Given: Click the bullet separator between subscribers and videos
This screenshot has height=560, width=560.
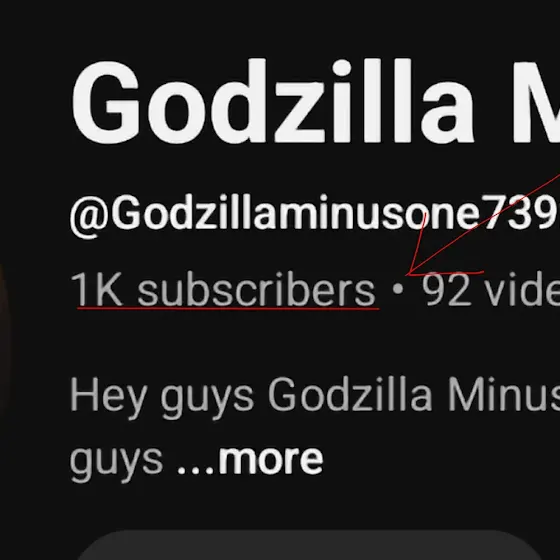Looking at the screenshot, I should [398, 289].
